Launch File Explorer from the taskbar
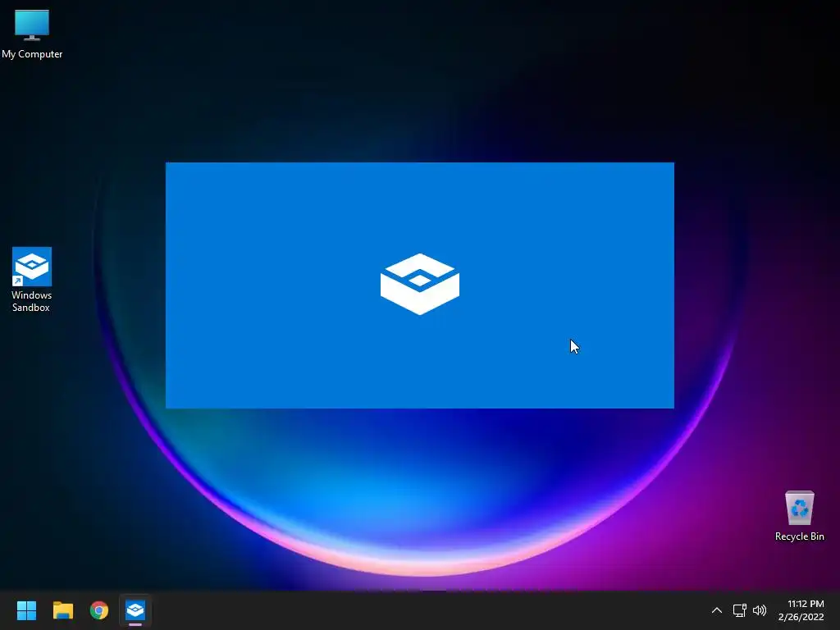840x630 pixels. point(62,610)
